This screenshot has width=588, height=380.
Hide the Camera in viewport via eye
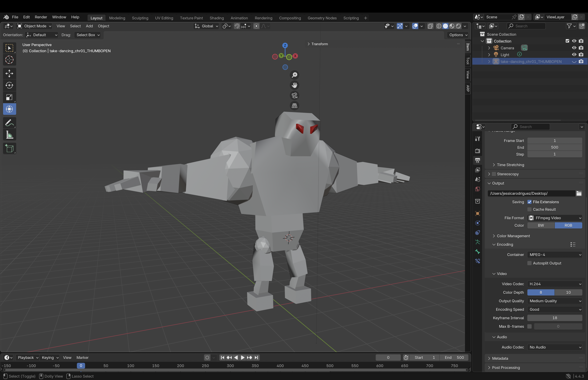[x=574, y=48]
